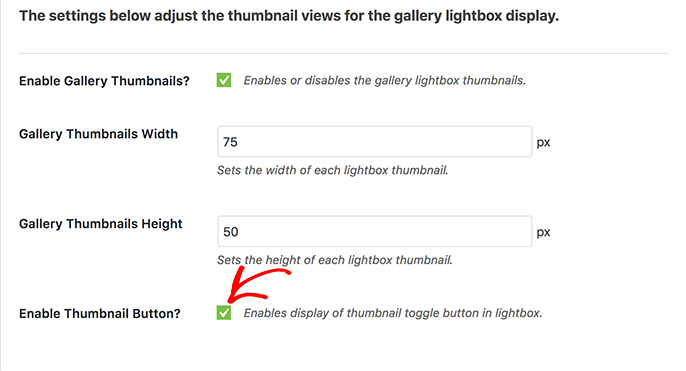
Task: Click the 'Enable Thumbnail Button?' label
Action: pyautogui.click(x=100, y=314)
